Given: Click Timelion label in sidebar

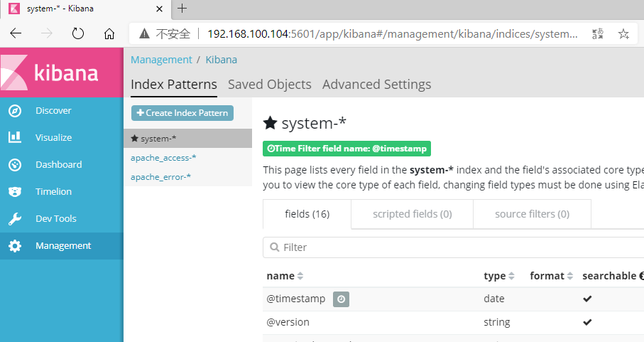Looking at the screenshot, I should coord(53,191).
